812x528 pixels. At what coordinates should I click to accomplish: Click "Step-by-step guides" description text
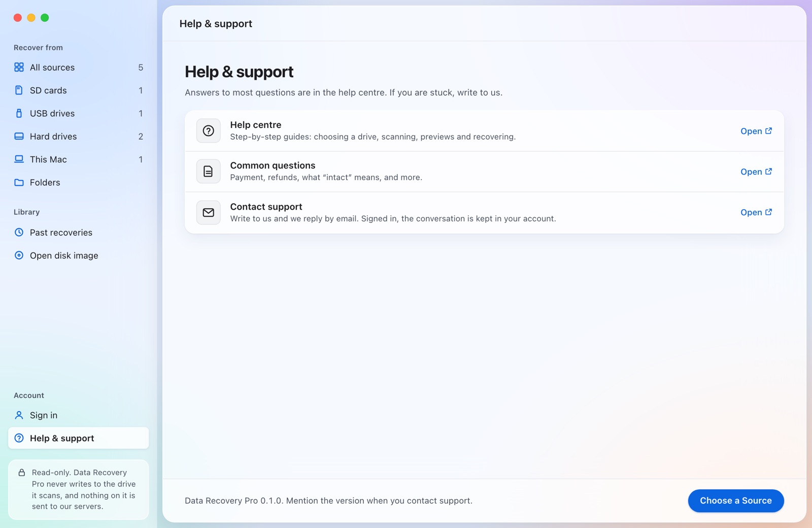(x=373, y=137)
